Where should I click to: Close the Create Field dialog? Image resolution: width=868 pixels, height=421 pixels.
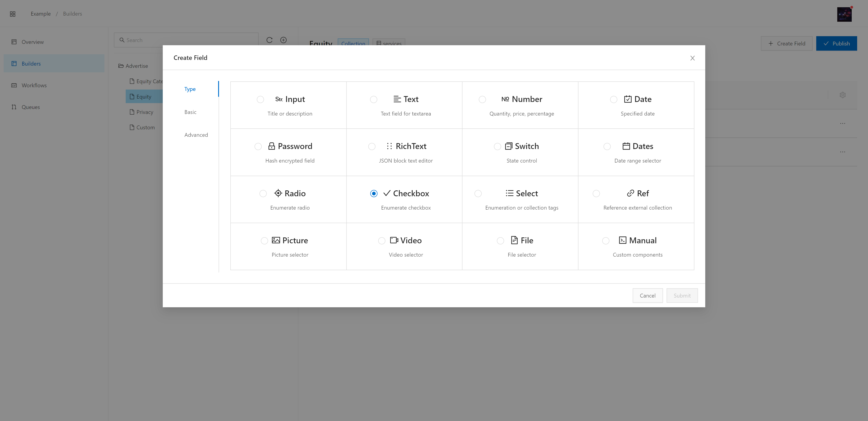point(692,58)
